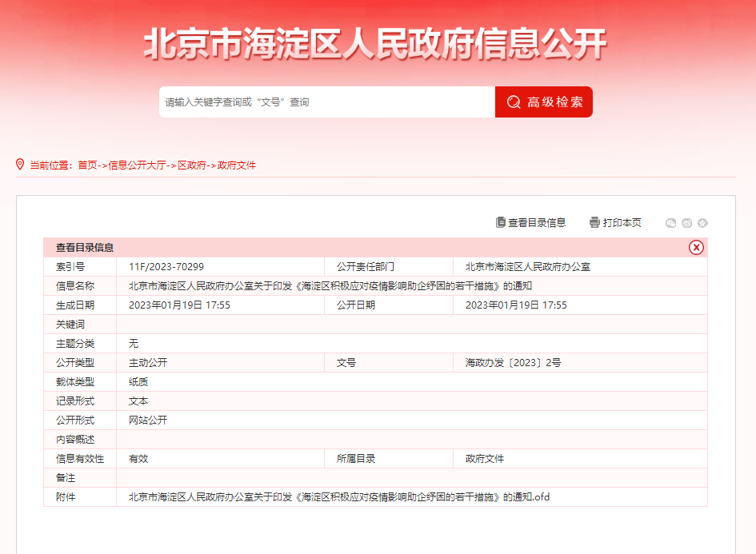The image size is (756, 554).
Task: Download the .ofd attachment file
Action: point(339,497)
